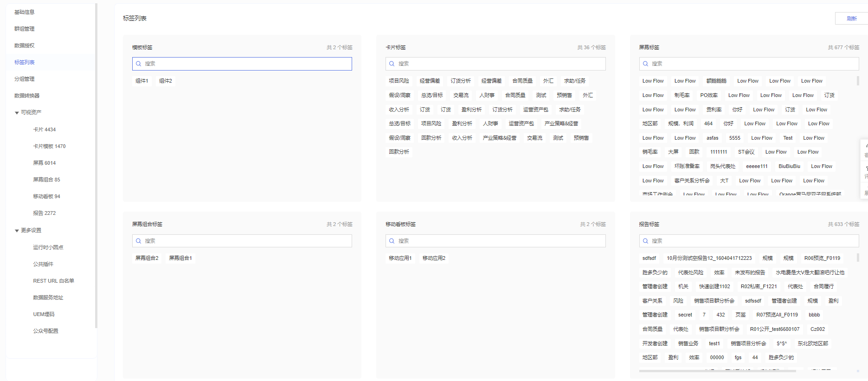Click the vertical scrollbar of 屏幕标签 panel
868x381 pixels.
click(858, 81)
